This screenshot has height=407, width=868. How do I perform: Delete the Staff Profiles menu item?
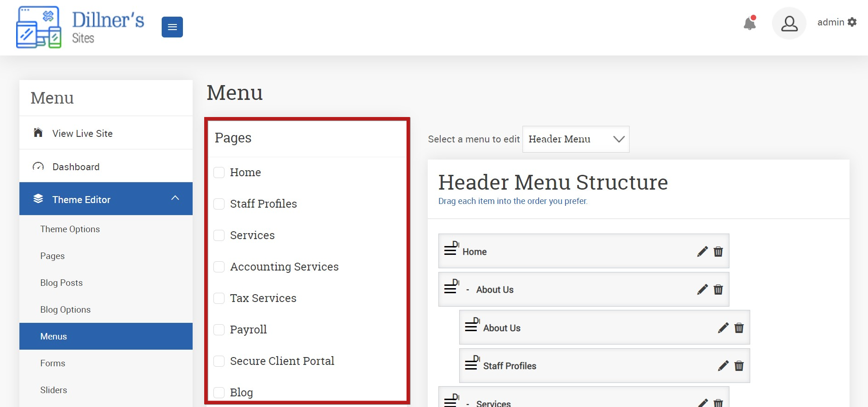pos(739,366)
